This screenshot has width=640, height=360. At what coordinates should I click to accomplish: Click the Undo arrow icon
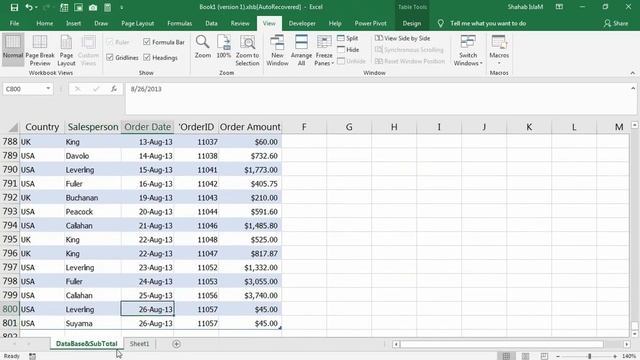point(29,7)
